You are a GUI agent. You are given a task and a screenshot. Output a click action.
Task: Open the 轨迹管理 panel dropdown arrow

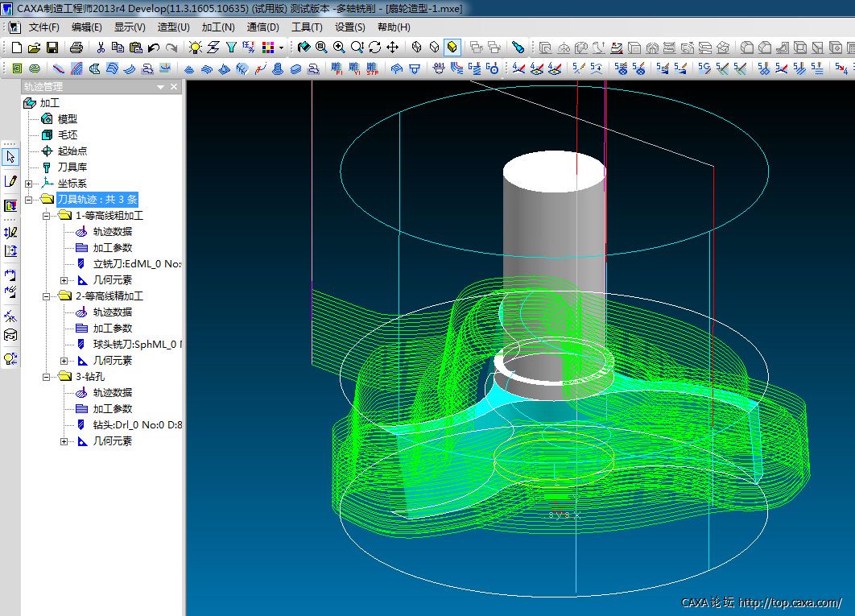point(160,87)
